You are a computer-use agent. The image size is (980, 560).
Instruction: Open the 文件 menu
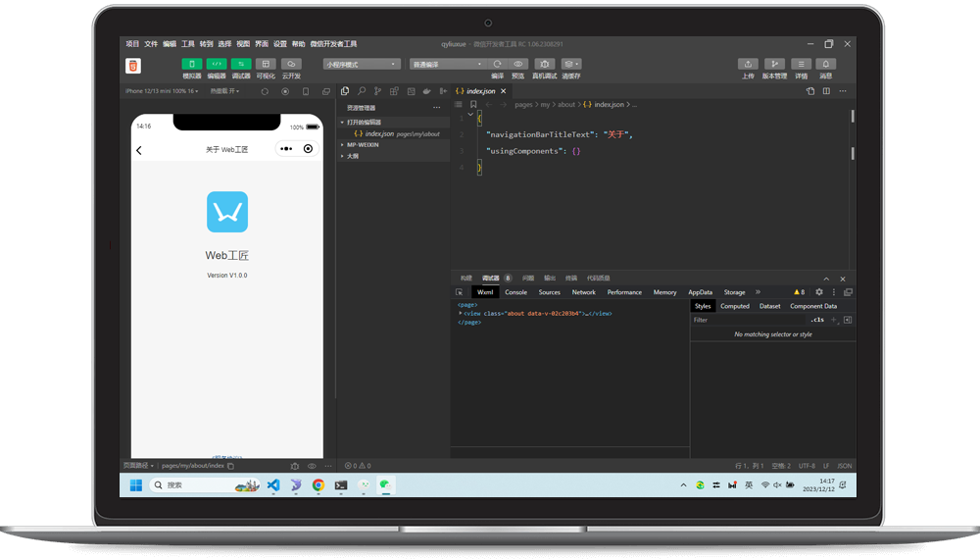151,44
